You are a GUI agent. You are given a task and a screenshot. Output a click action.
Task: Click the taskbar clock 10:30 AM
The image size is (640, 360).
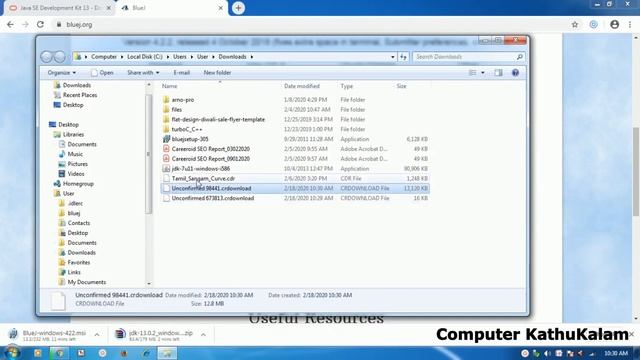tap(616, 353)
